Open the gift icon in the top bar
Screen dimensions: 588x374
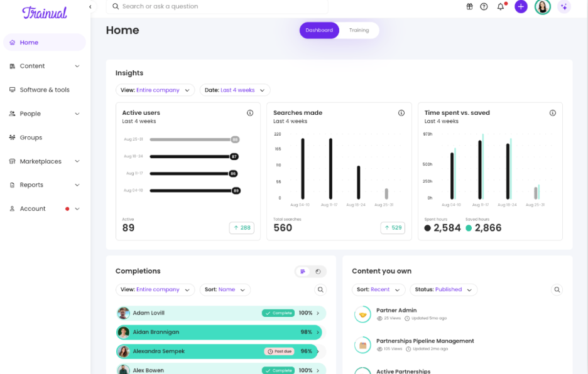tap(469, 6)
